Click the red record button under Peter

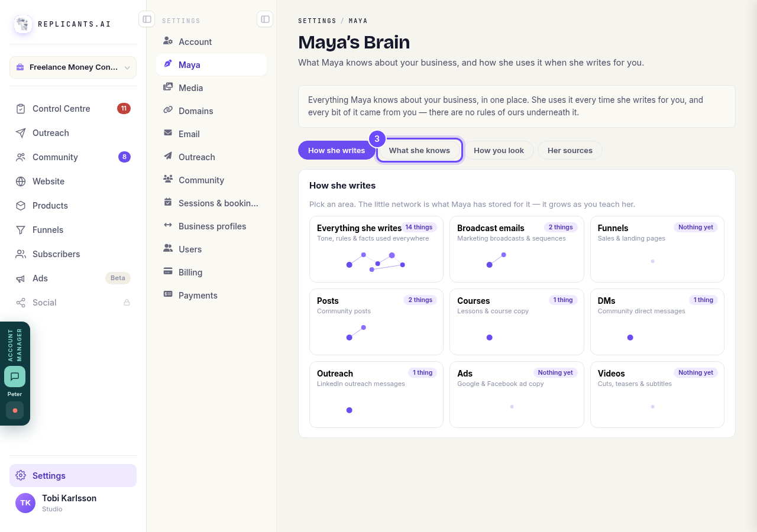(x=15, y=410)
